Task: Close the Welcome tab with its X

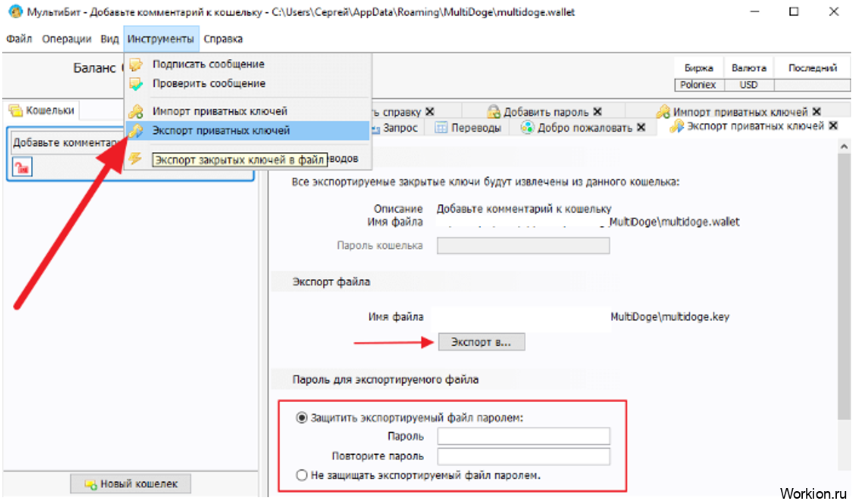Action: [x=641, y=128]
